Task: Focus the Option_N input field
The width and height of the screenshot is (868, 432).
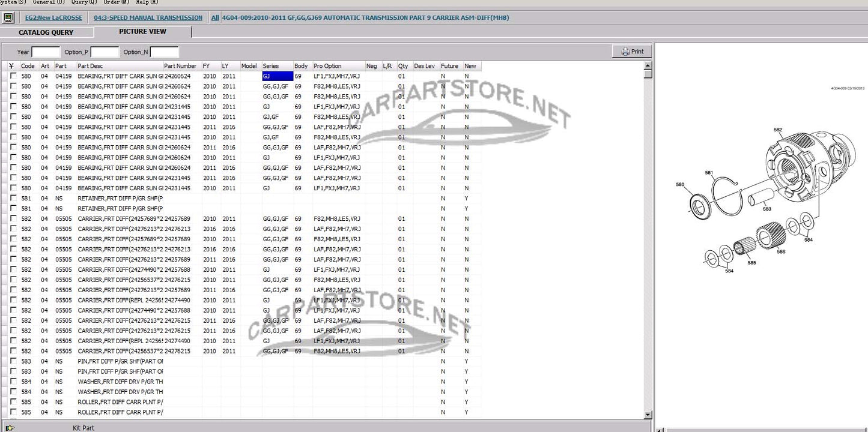Action: click(x=164, y=52)
